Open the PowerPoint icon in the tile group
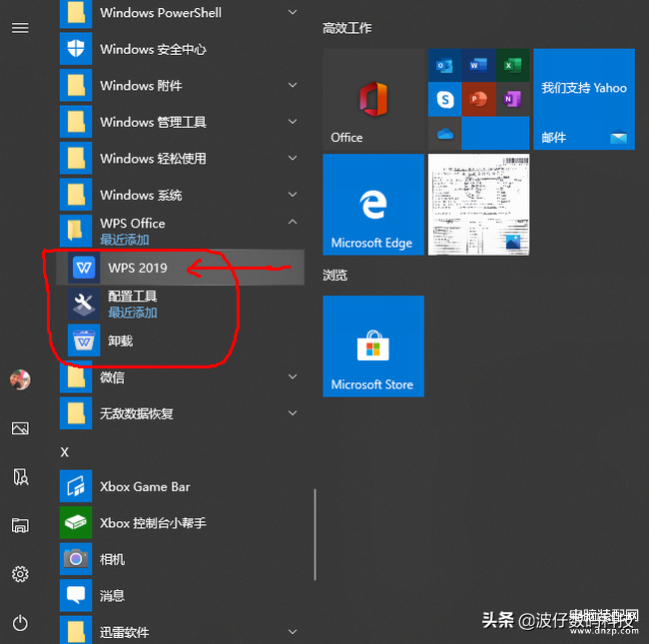The width and height of the screenshot is (649, 644). [x=478, y=99]
